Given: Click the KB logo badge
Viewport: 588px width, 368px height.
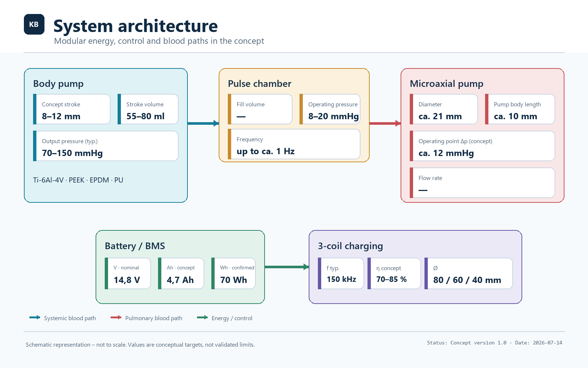Looking at the screenshot, I should tap(34, 24).
